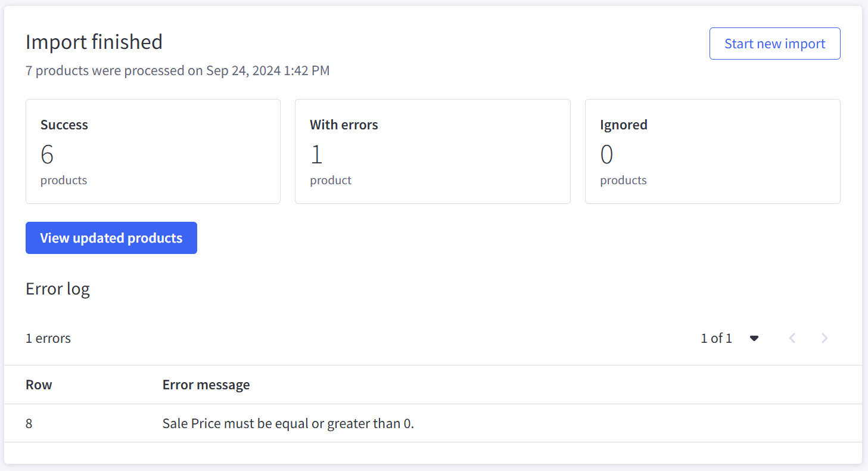868x471 pixels.
Task: Click row number 8 in error log
Action: pos(29,424)
